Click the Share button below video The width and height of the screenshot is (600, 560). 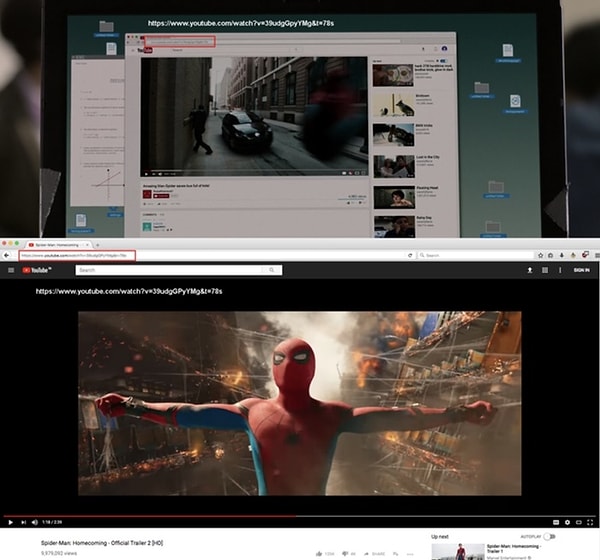click(375, 552)
